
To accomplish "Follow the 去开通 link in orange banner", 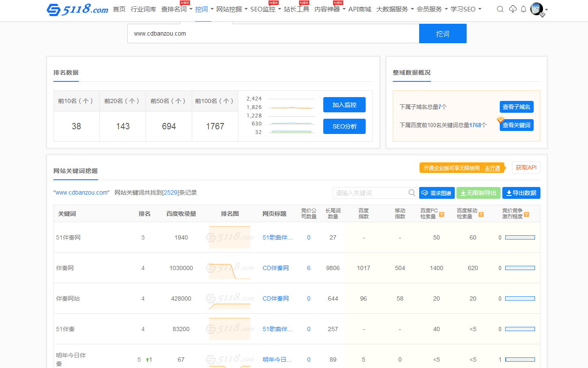I will (x=492, y=168).
